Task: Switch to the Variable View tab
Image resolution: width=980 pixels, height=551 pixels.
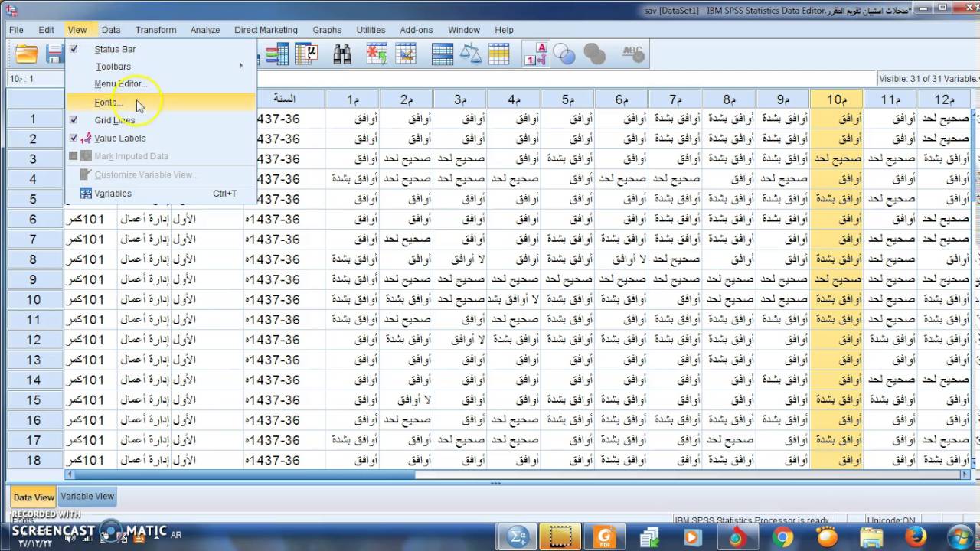Action: [x=87, y=497]
